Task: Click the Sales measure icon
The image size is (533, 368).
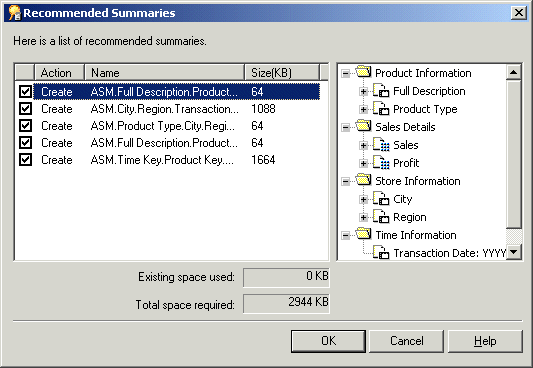Action: pyautogui.click(x=381, y=145)
